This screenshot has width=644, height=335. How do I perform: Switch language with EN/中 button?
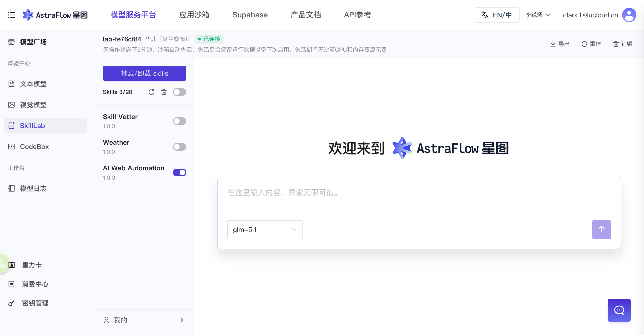pyautogui.click(x=497, y=15)
